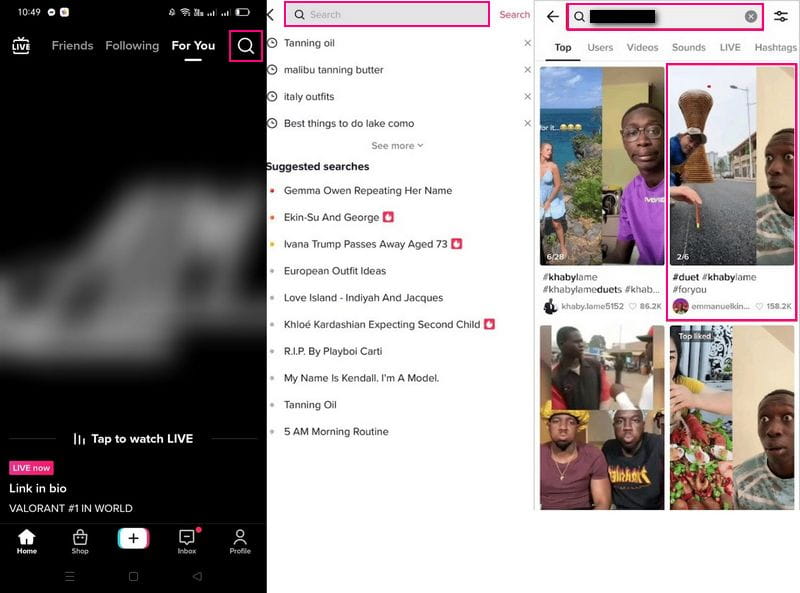
Task: Open the Users results tab
Action: (602, 47)
